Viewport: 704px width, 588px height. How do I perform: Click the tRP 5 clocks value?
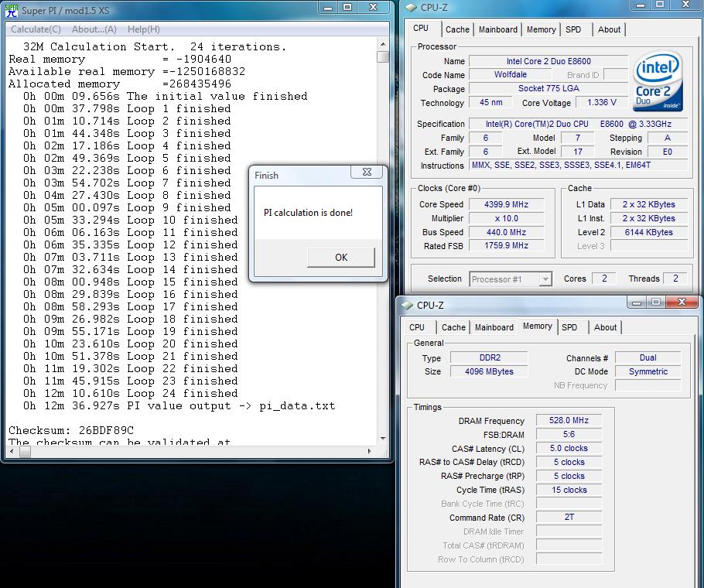569,477
